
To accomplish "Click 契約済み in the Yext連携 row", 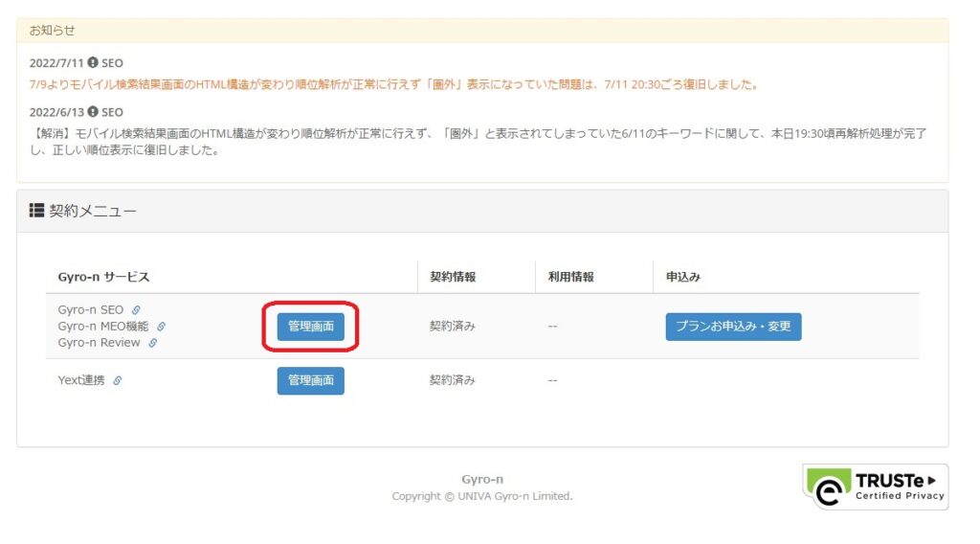I will click(x=452, y=379).
